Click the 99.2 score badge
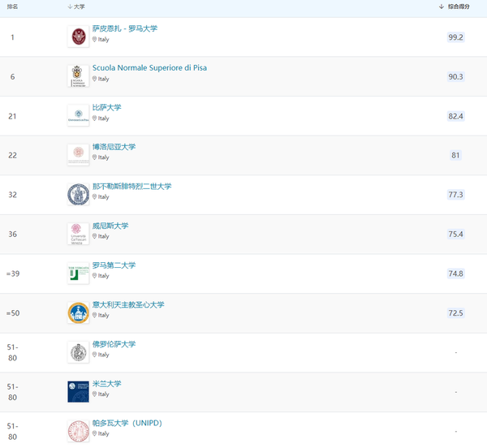 click(x=455, y=37)
